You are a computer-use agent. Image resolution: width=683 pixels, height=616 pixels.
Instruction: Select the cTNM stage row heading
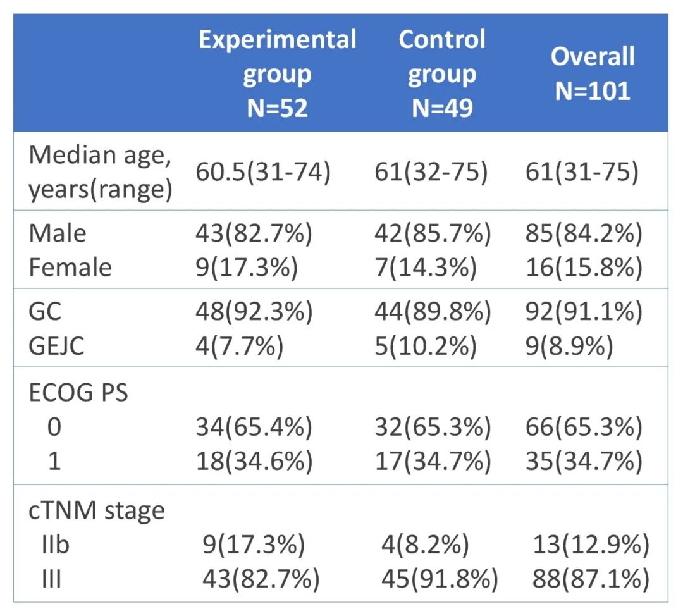97,510
